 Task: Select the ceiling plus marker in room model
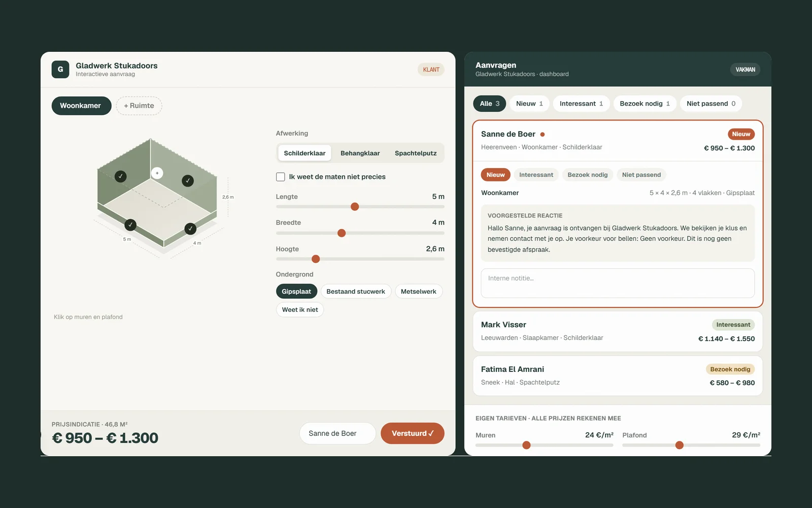tap(157, 173)
